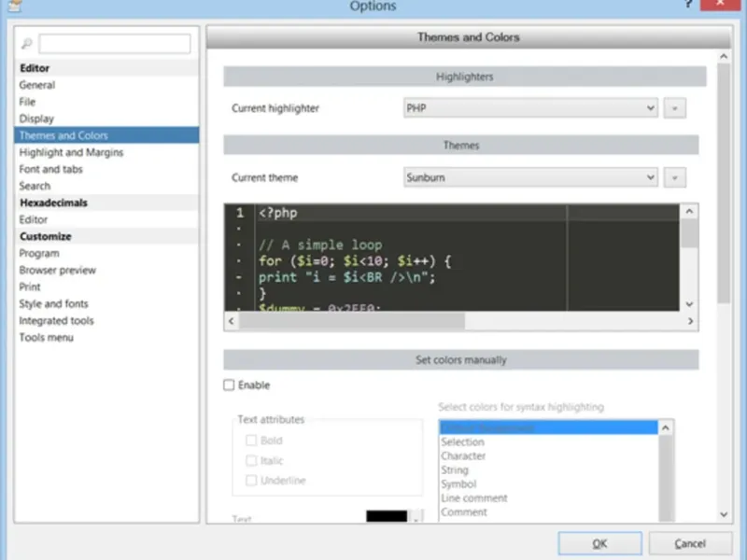Open the Current theme Sunburn dropdown
Image resolution: width=747 pixels, height=560 pixels.
[530, 177]
